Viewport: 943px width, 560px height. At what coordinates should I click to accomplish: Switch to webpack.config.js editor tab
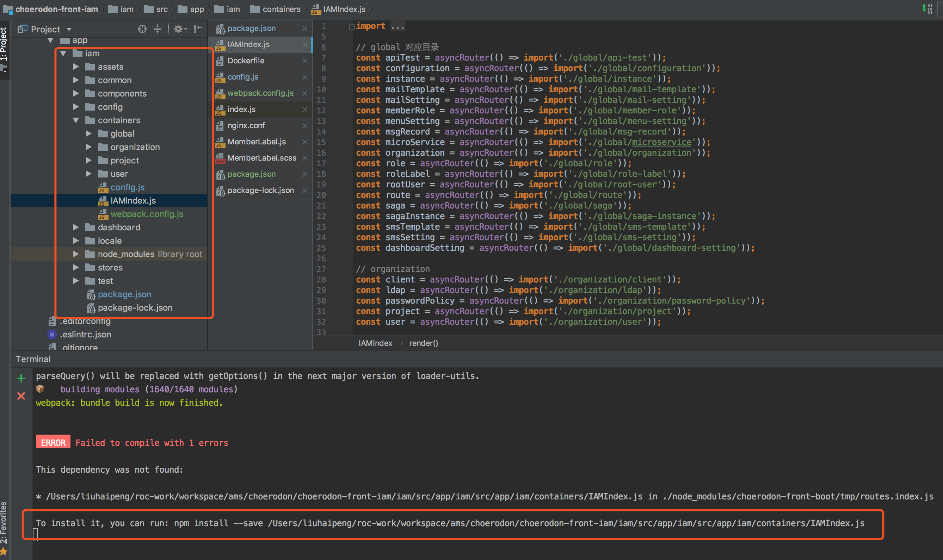pyautogui.click(x=260, y=93)
